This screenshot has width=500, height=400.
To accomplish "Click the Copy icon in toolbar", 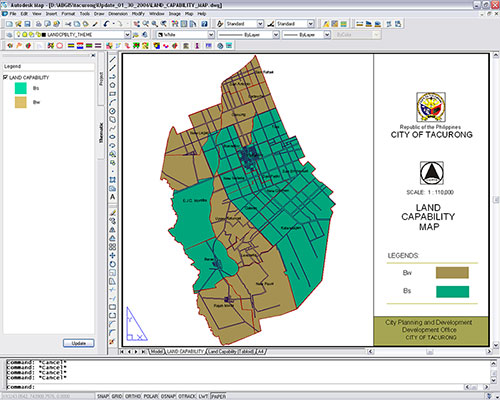I will (77, 24).
